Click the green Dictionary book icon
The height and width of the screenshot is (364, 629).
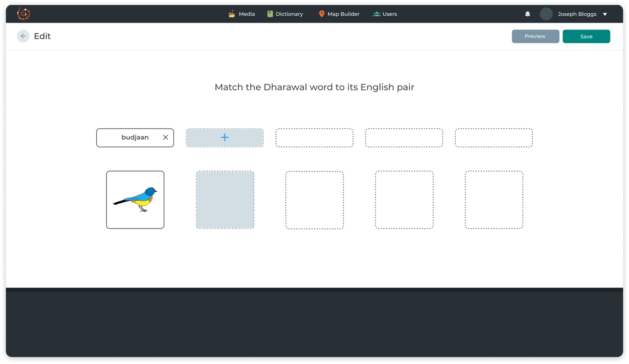pos(270,14)
